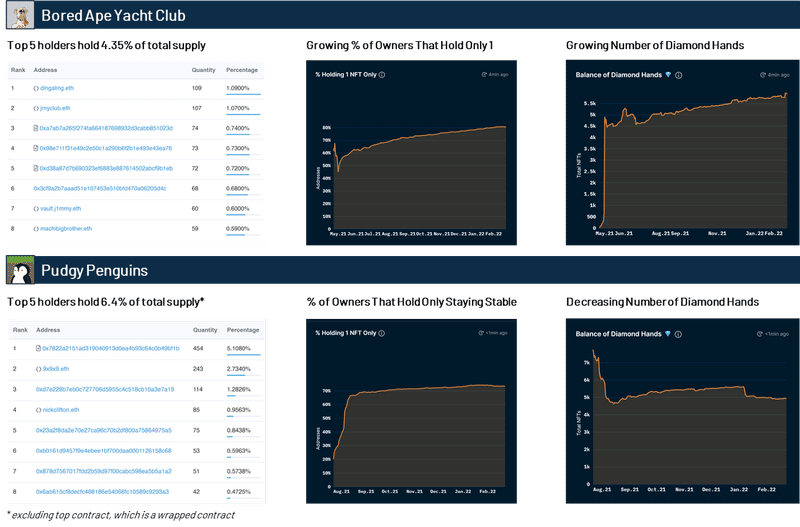Click the ENS icon beside jmyclub.eth
This screenshot has width=800, height=527.
click(x=36, y=108)
